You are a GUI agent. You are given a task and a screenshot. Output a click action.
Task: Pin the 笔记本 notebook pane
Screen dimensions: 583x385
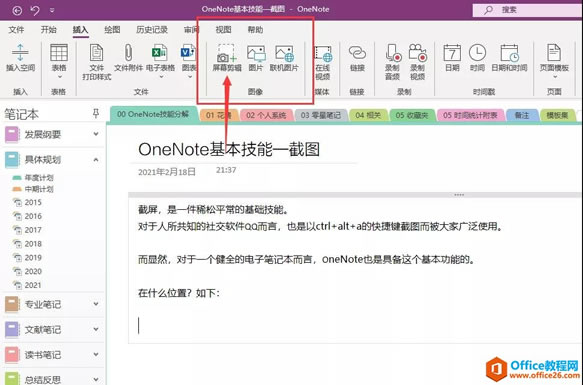click(x=96, y=113)
